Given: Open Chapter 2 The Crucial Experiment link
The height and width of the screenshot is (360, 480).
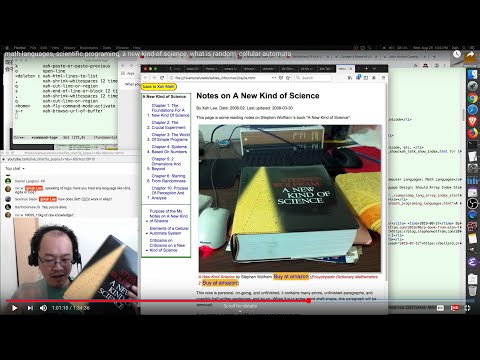Looking at the screenshot, I should 168,125.
